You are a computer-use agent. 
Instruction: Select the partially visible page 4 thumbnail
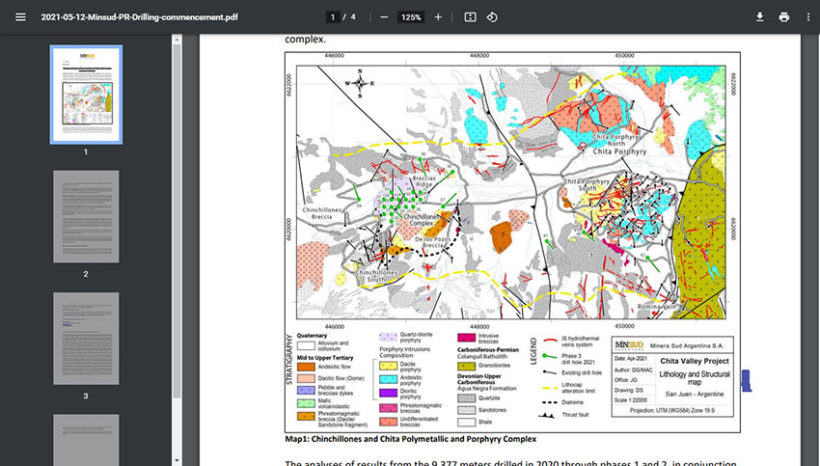(86, 440)
